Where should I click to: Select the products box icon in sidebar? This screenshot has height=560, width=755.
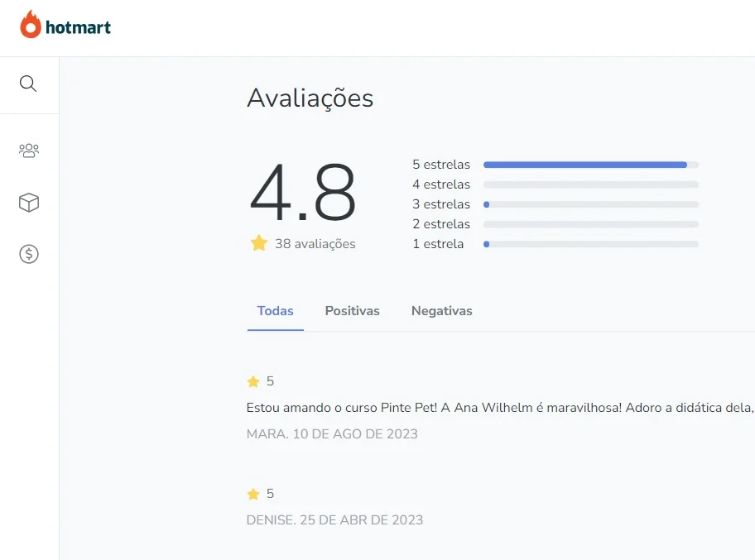tap(29, 203)
